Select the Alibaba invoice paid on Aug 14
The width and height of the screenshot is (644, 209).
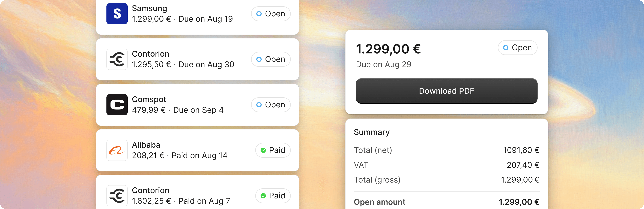click(x=198, y=150)
